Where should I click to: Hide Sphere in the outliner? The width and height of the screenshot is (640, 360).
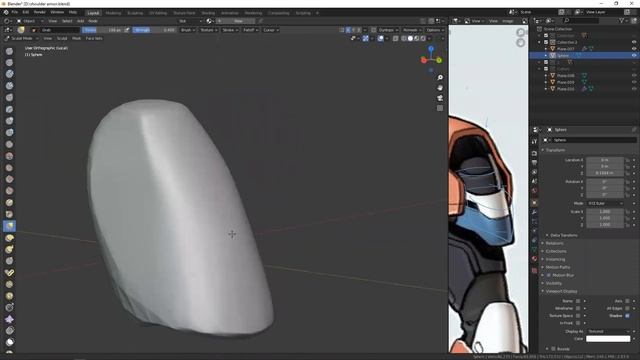[634, 55]
